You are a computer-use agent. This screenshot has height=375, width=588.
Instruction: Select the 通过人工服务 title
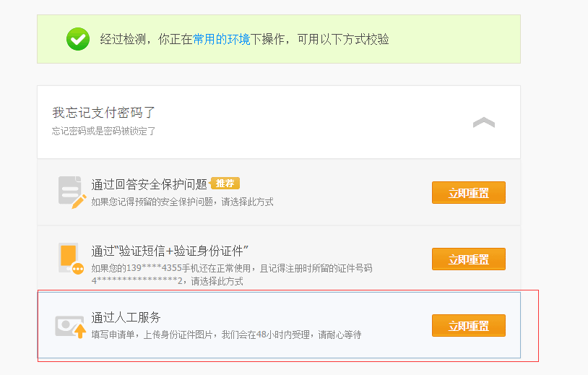pos(126,317)
